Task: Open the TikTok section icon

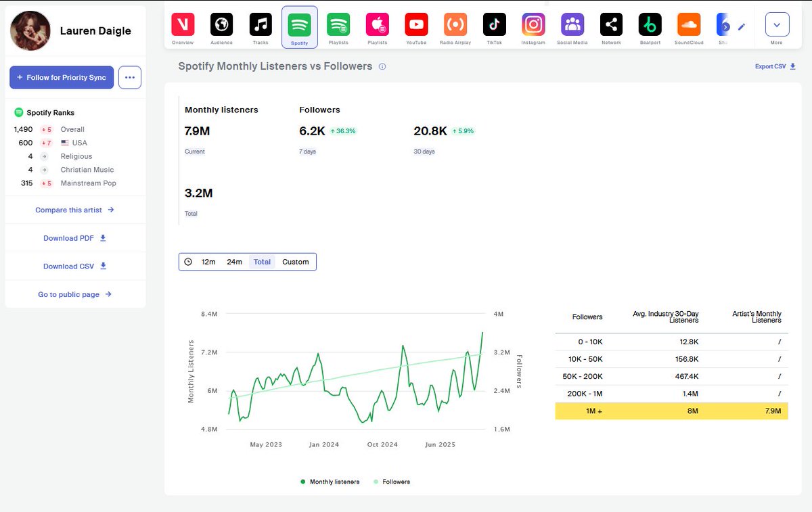Action: tap(495, 25)
